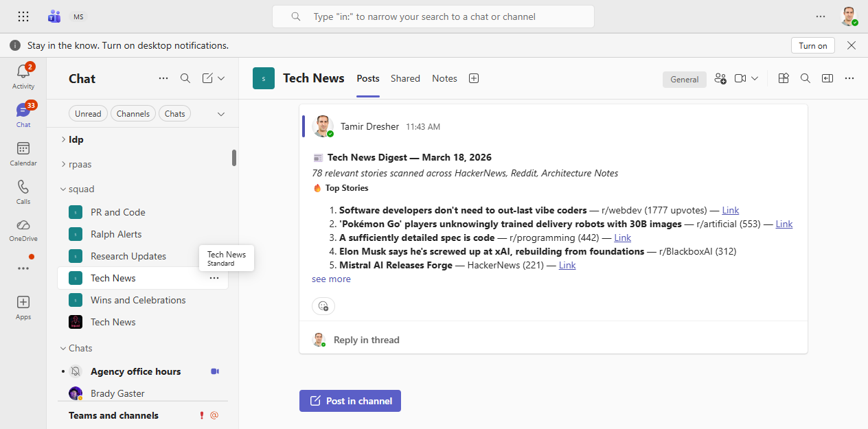Open the Calls section
868x429 pixels.
click(23, 192)
